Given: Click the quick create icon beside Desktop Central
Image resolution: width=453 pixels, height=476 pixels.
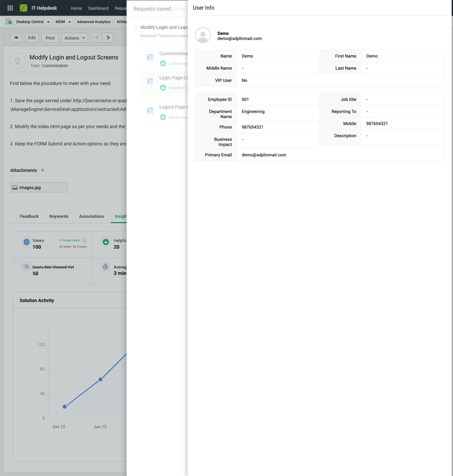Looking at the screenshot, I should pos(9,22).
